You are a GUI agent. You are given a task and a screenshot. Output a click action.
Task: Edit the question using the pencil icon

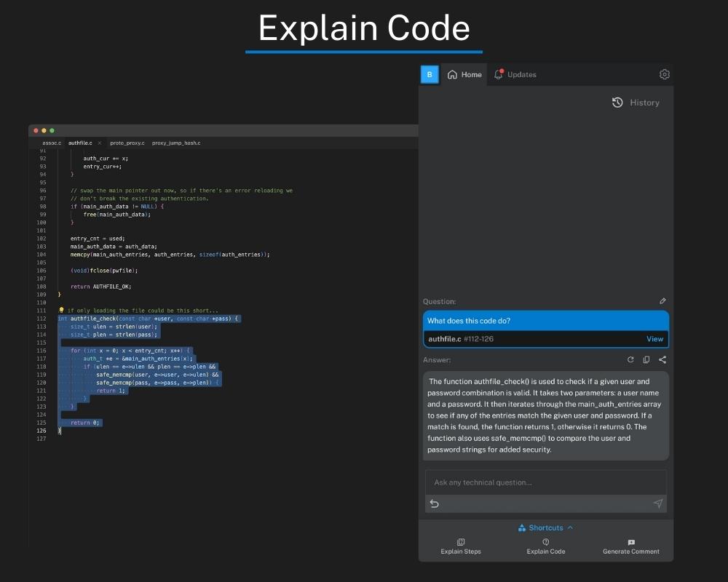click(x=662, y=301)
